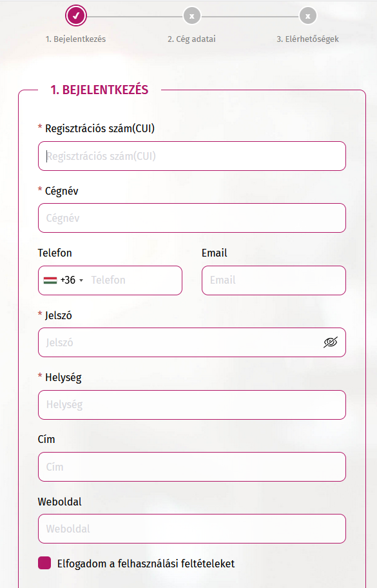Viewport: 377px width, 588px height.
Task: Click into the Jelszó password field
Action: click(x=180, y=342)
